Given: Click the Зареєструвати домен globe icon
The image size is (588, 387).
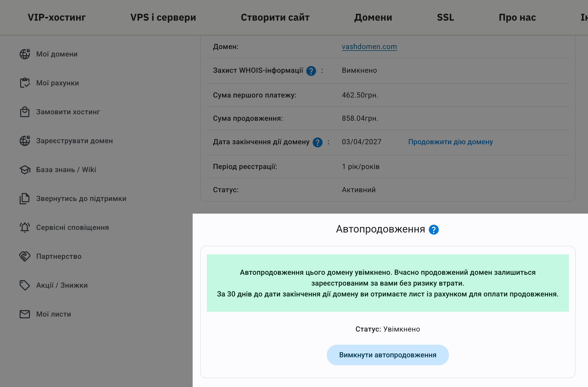Looking at the screenshot, I should [25, 141].
